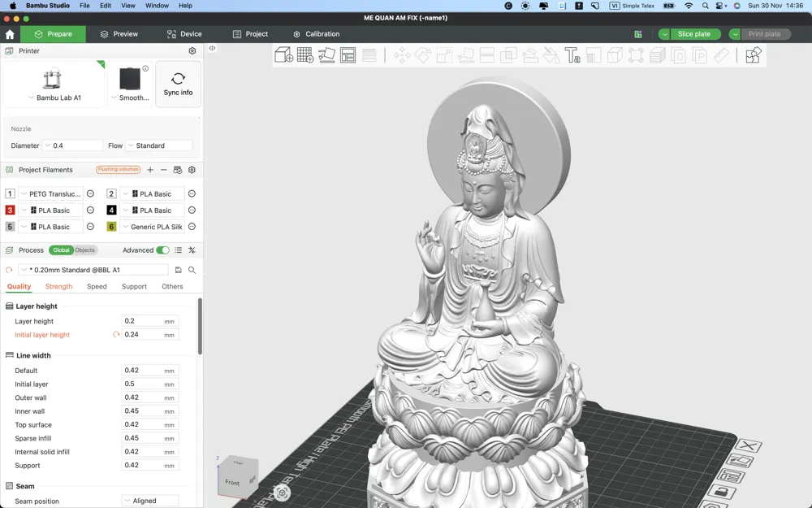Search process settings magnifier icon

192,270
